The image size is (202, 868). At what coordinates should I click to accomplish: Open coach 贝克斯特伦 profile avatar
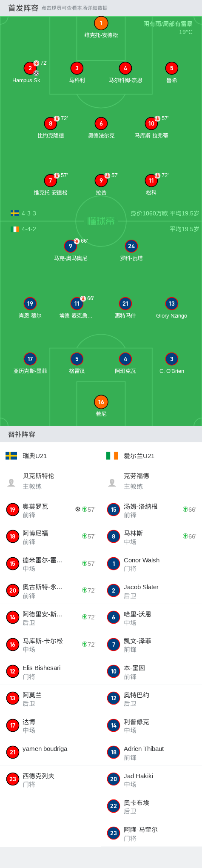pyautogui.click(x=11, y=483)
